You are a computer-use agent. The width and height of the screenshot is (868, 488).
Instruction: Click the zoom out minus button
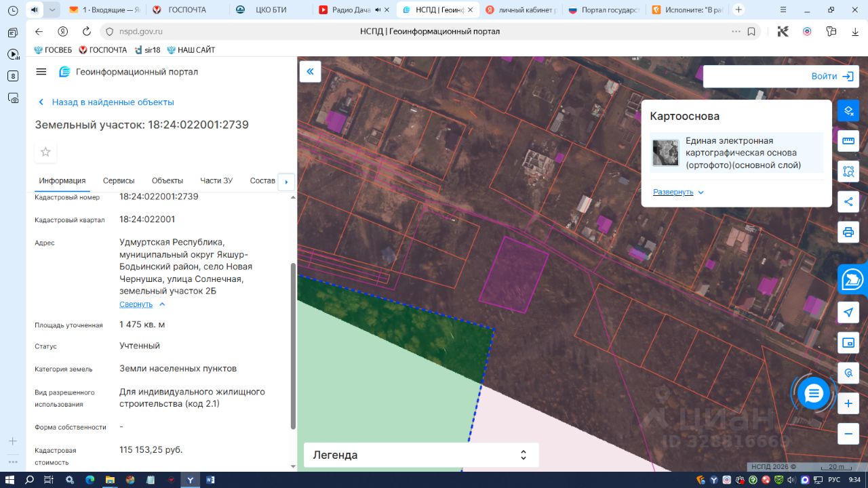(848, 433)
